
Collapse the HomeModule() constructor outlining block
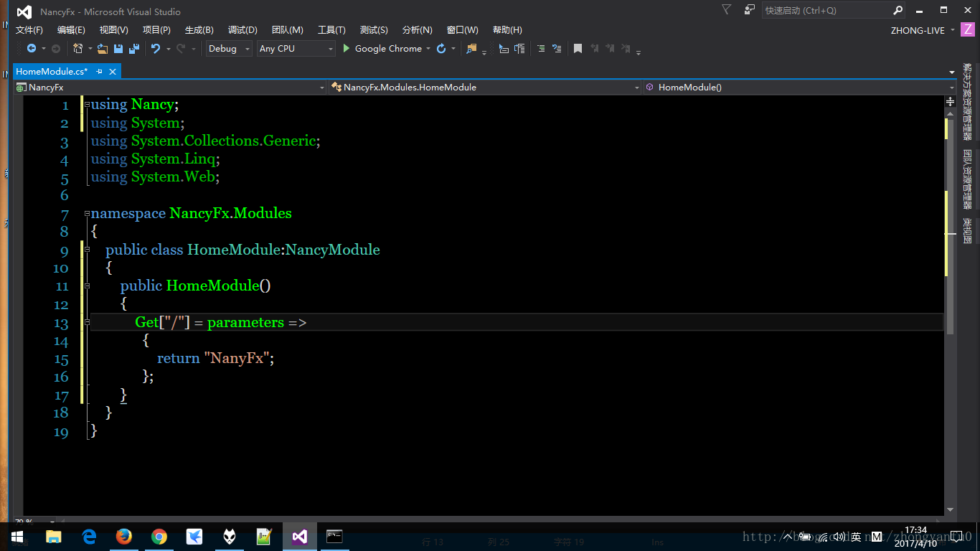click(87, 286)
